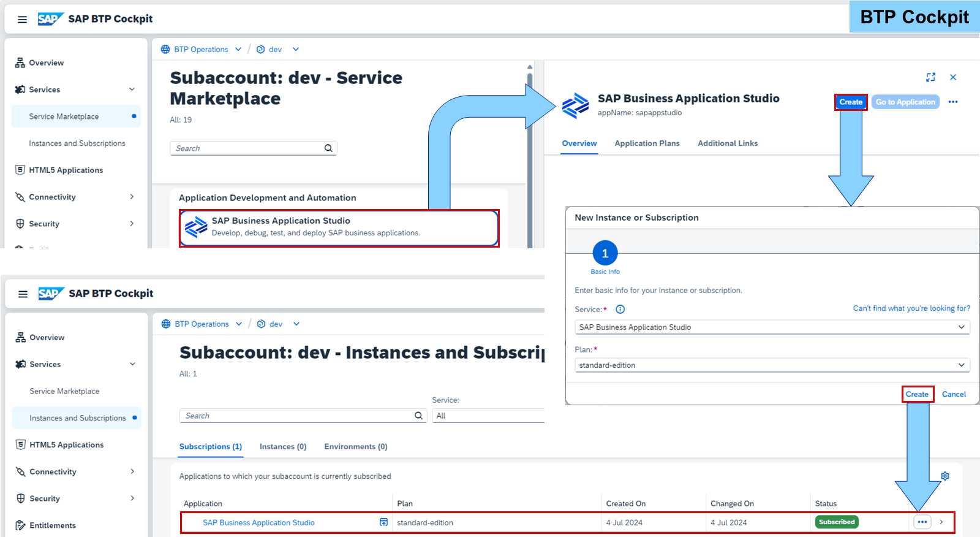Select Instances and Subscriptions in top sidebar
Image resolution: width=980 pixels, height=537 pixels.
76,143
